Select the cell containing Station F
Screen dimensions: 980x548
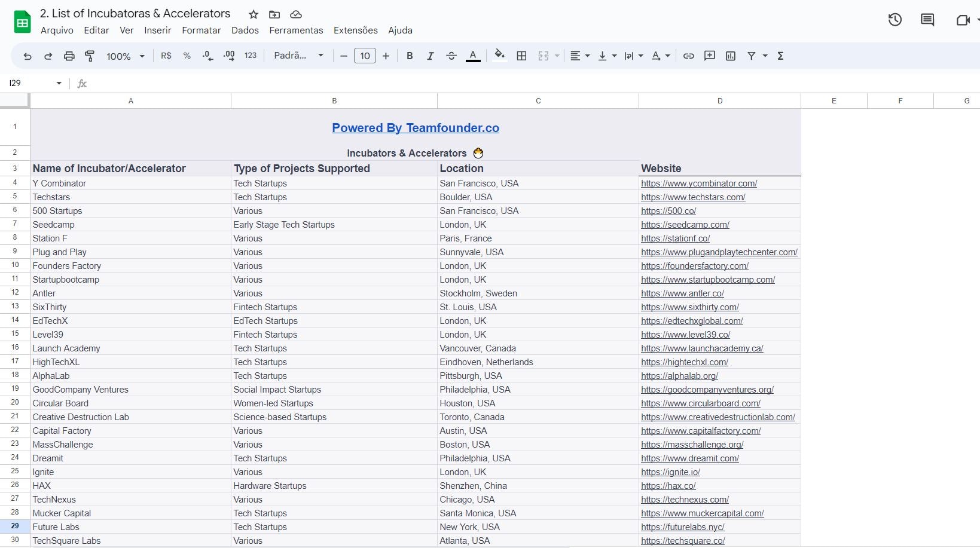[130, 238]
